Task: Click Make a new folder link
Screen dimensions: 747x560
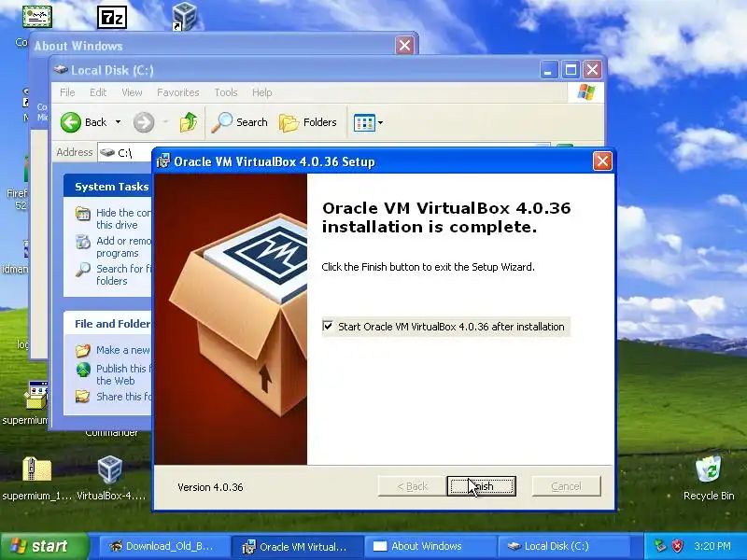Action: [123, 350]
